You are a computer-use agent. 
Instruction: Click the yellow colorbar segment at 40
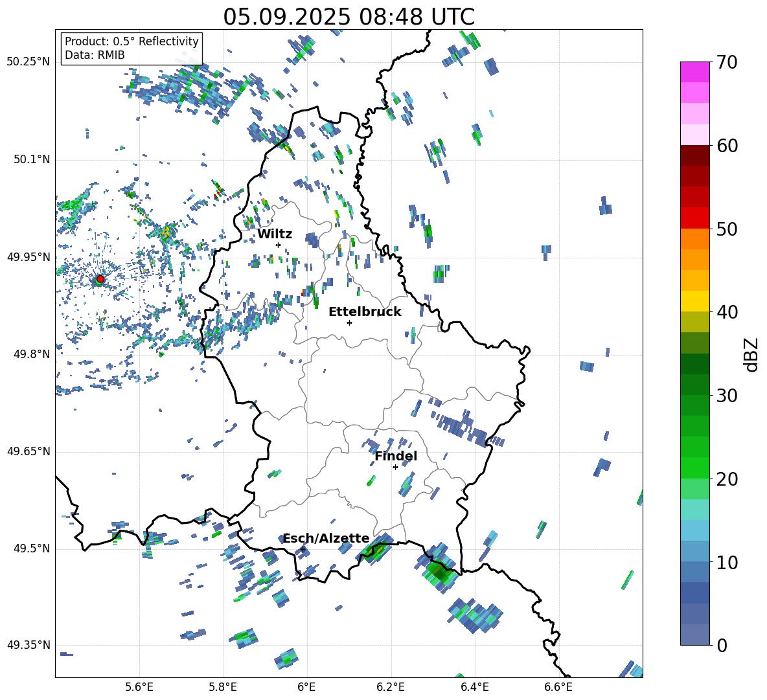[694, 301]
